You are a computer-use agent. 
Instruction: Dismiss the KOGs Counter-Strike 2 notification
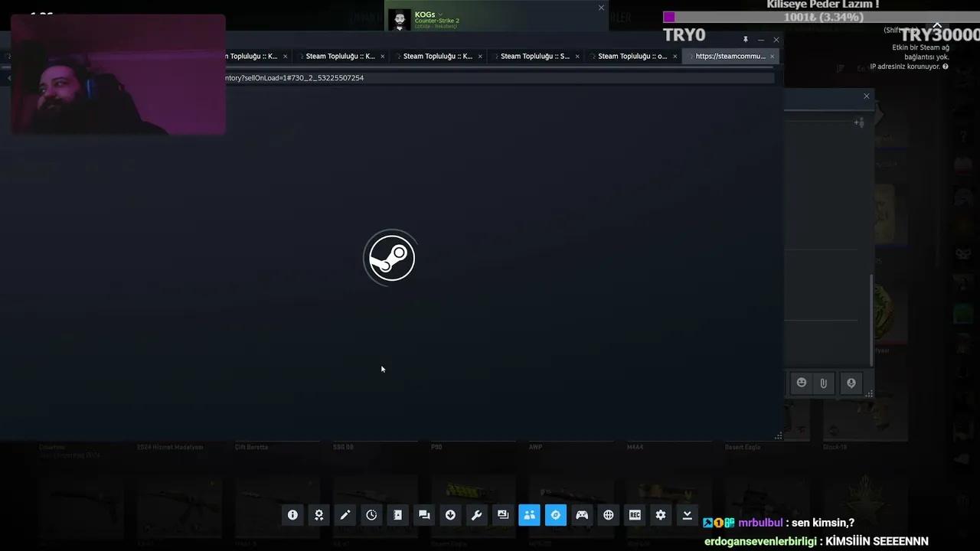[x=601, y=8]
